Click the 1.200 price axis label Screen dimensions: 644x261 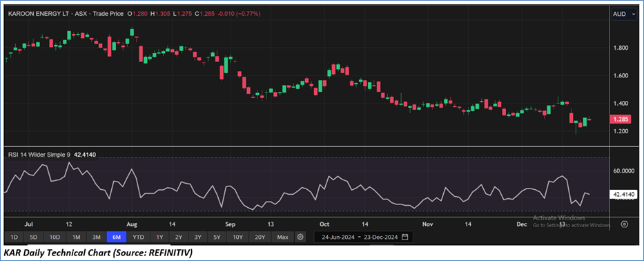620,131
